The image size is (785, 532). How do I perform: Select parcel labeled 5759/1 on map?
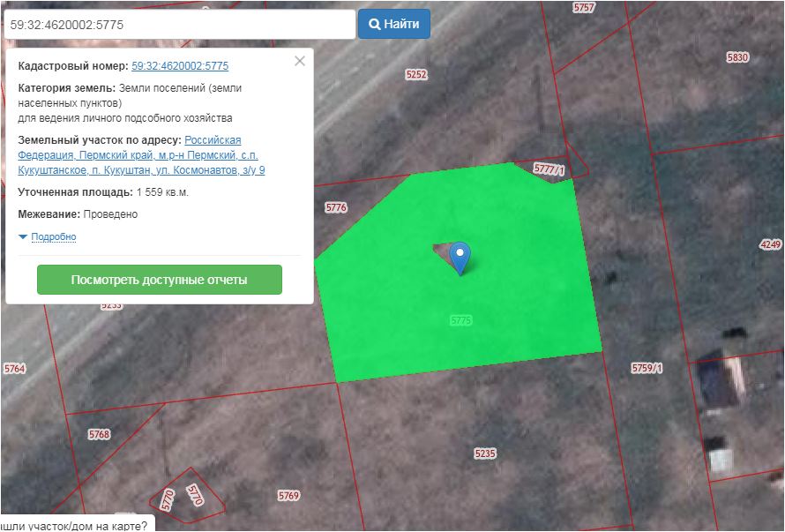click(x=647, y=367)
